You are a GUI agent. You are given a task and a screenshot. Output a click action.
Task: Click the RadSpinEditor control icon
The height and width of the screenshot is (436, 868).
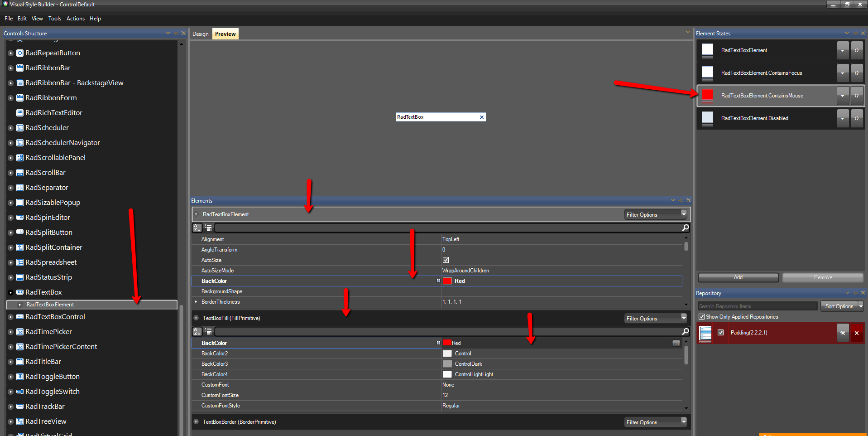coord(20,218)
